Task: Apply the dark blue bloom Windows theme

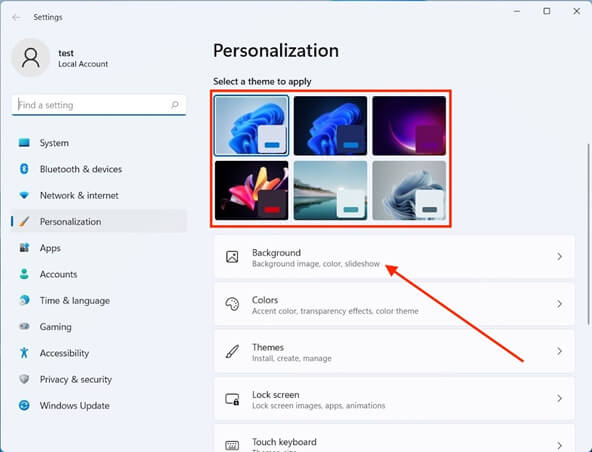Action: (x=330, y=125)
